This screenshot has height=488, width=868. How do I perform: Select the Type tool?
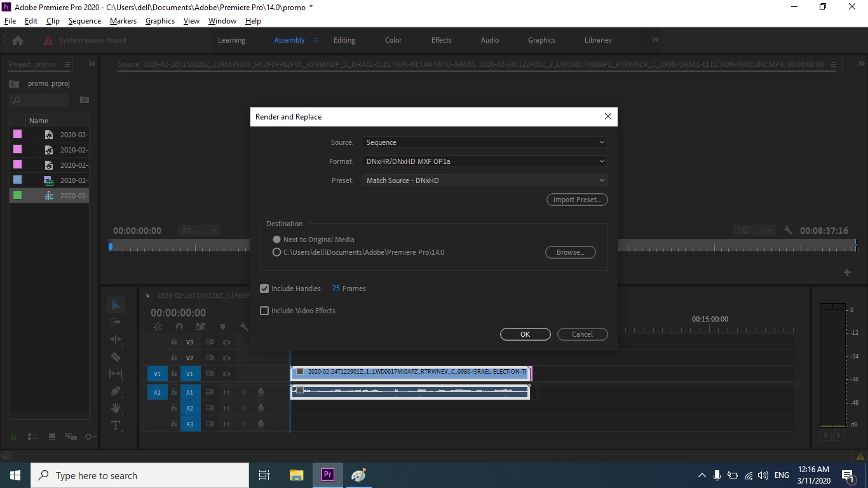point(116,425)
